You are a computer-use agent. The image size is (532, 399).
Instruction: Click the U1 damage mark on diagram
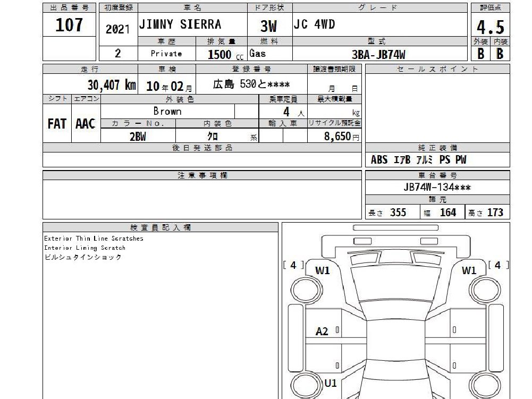(x=330, y=383)
